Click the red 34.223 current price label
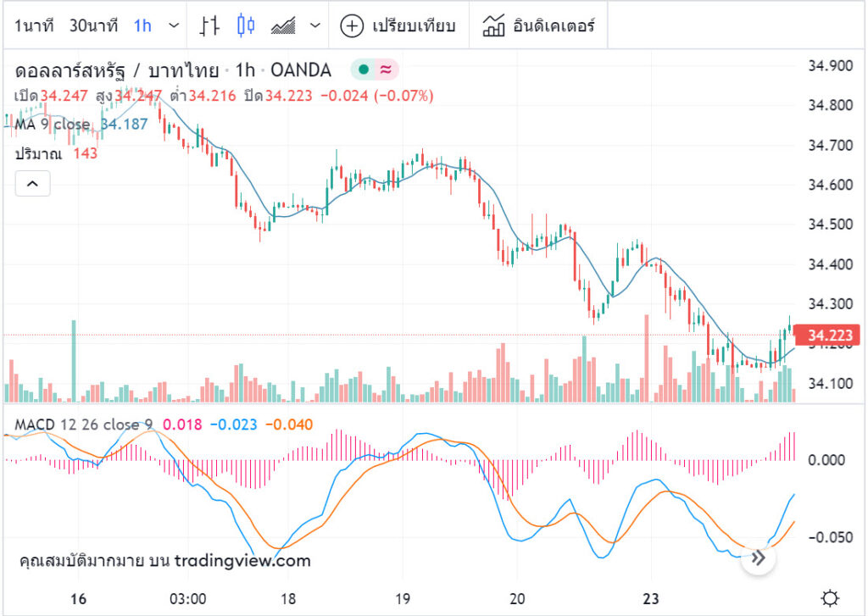The image size is (868, 616). 826,336
